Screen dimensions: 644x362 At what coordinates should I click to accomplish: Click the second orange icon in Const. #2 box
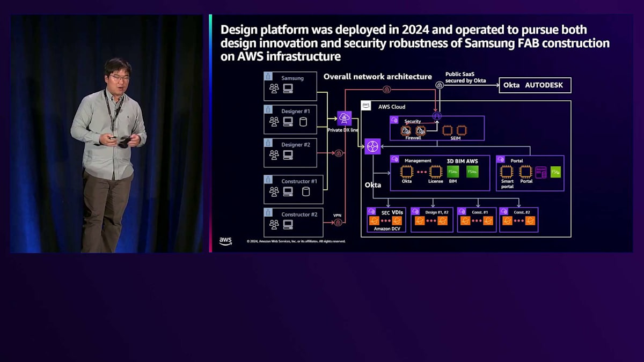tap(530, 221)
